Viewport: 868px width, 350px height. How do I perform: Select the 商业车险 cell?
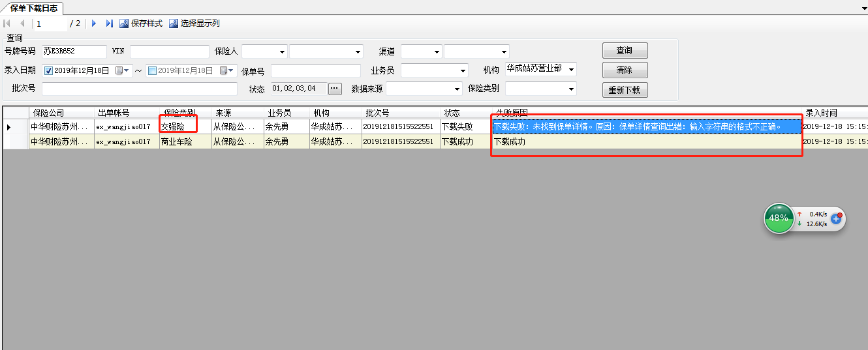click(185, 141)
